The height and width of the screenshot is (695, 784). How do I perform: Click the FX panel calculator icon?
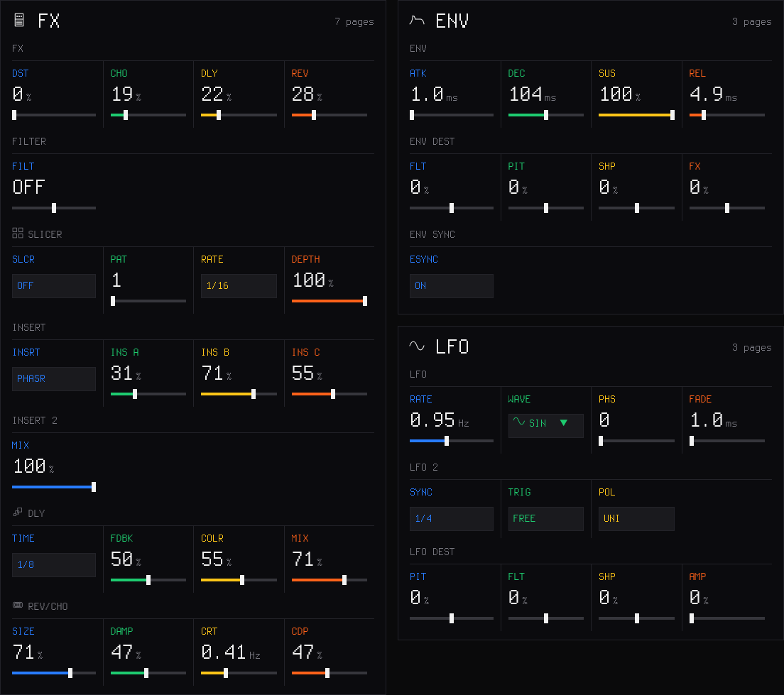point(19,20)
